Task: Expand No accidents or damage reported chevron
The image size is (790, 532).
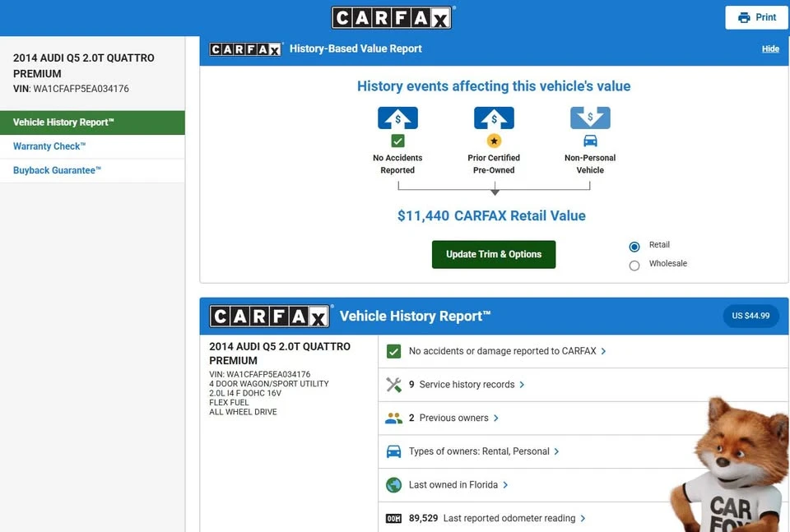Action: coord(603,351)
